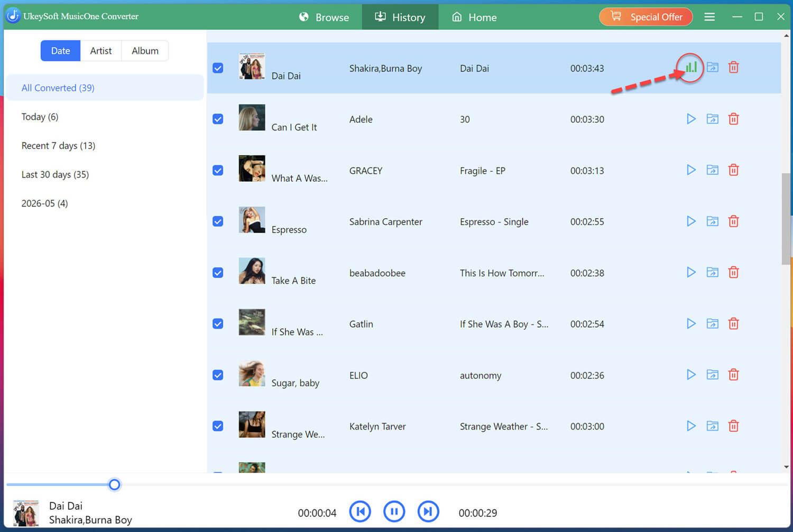Uncheck the Dai Dai checkbox
793x532 pixels.
(x=218, y=68)
